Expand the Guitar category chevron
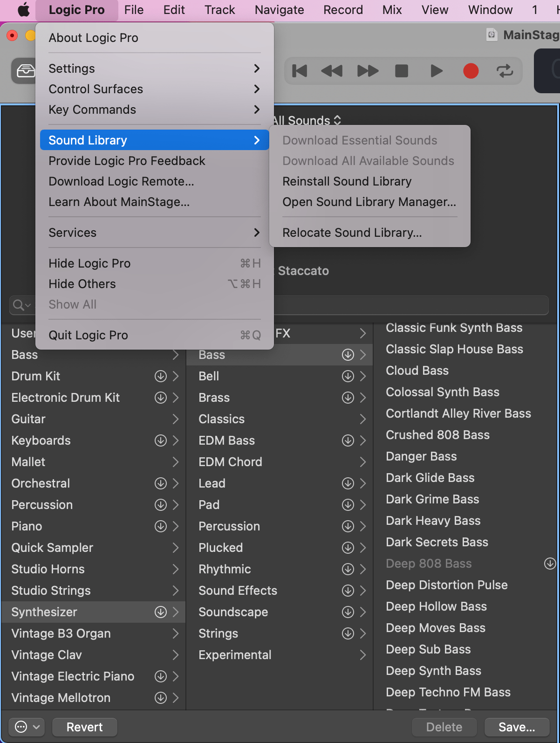This screenshot has height=743, width=560. (x=176, y=419)
